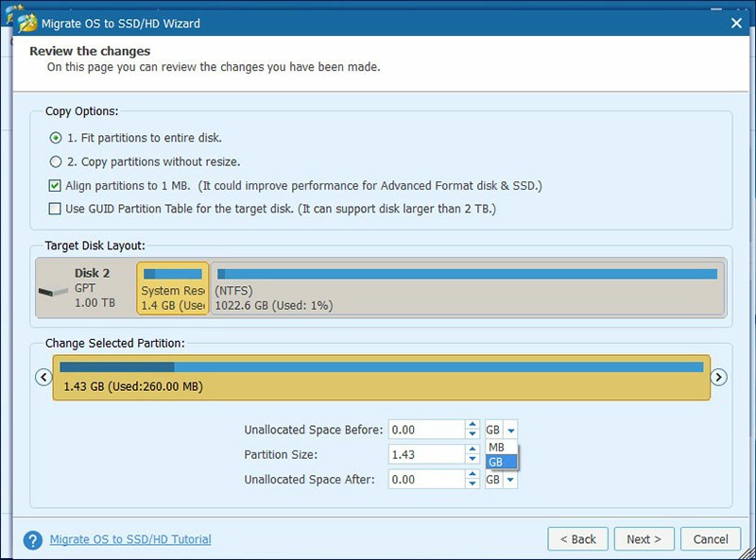The height and width of the screenshot is (560, 756).
Task: Click the Disk 2 drive icon
Action: pos(53,291)
